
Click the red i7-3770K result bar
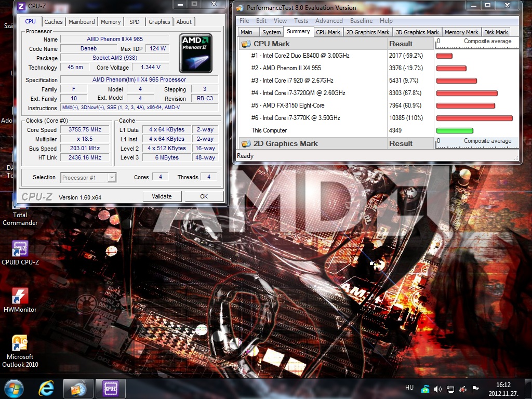click(474, 118)
